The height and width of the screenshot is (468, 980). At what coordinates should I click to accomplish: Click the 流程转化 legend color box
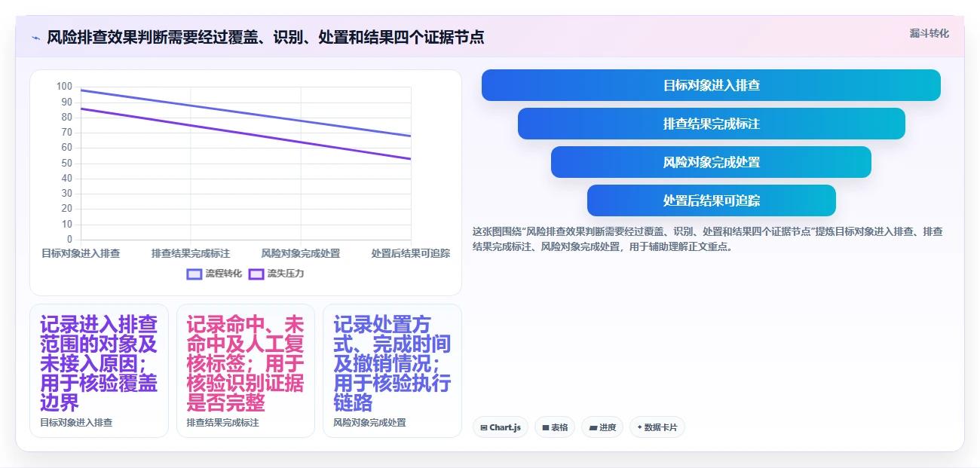pos(194,274)
